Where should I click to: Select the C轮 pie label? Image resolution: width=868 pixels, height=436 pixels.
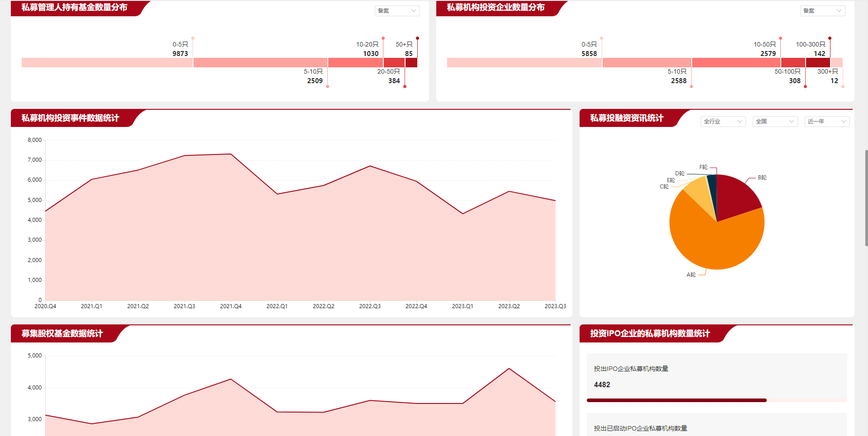pos(664,187)
